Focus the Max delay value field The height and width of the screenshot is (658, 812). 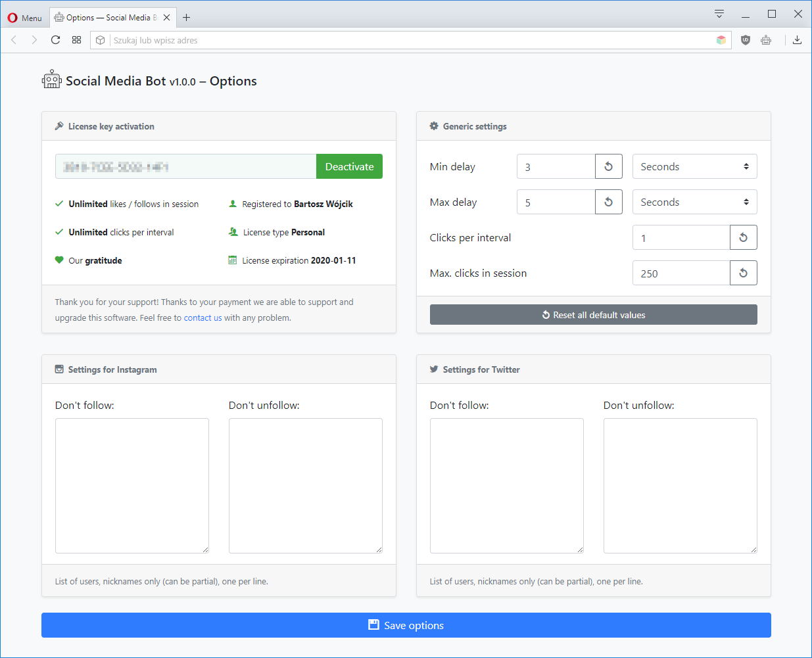(x=556, y=202)
